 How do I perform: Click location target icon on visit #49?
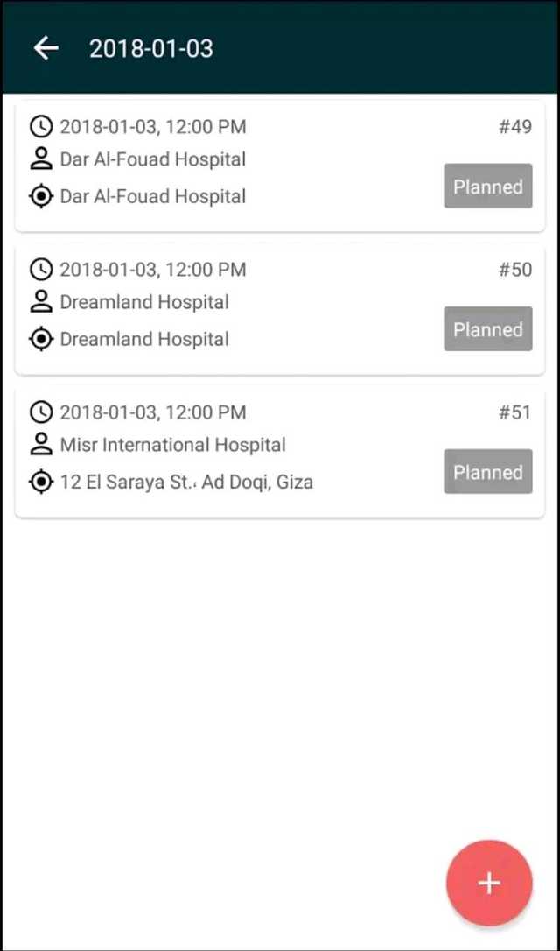click(x=41, y=196)
